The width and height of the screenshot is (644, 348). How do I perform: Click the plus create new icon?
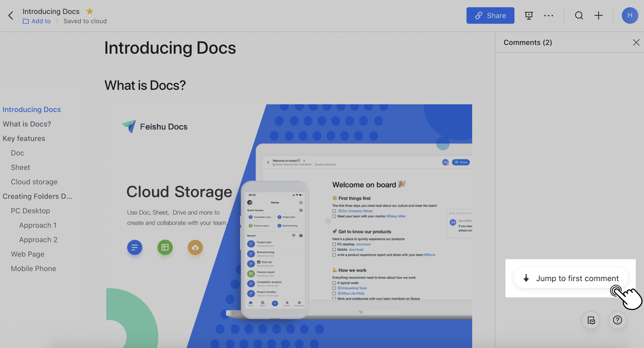click(x=599, y=15)
